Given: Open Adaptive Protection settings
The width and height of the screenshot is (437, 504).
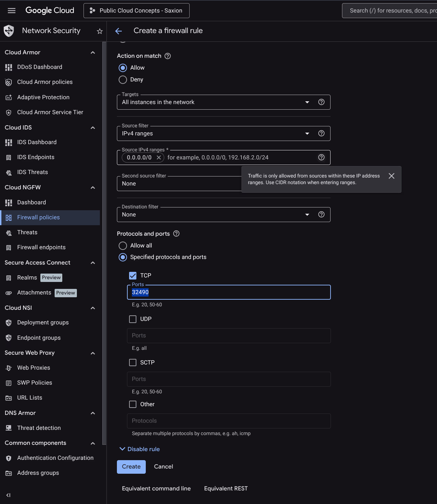Looking at the screenshot, I should 43,97.
